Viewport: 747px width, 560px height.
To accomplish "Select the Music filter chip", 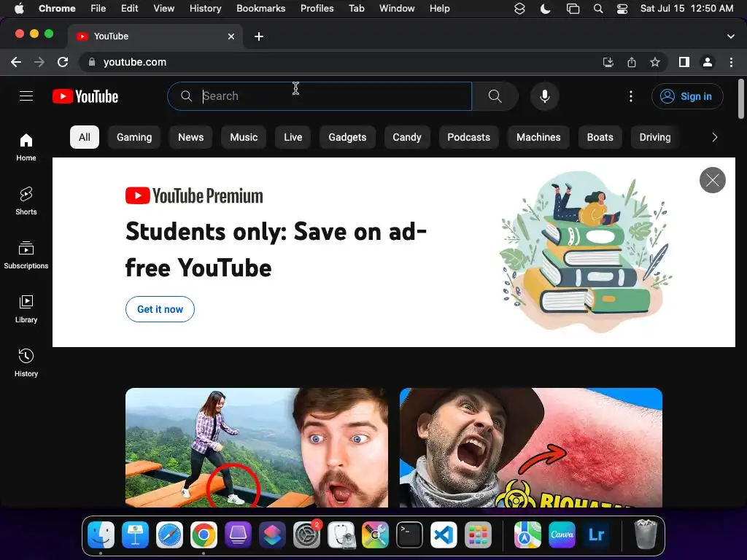I will [244, 137].
